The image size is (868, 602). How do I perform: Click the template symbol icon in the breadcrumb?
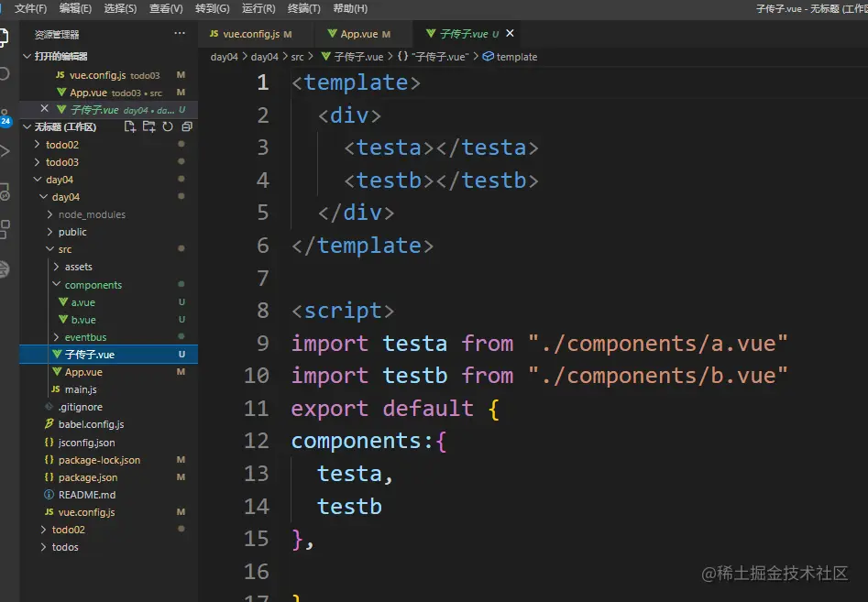tap(489, 57)
